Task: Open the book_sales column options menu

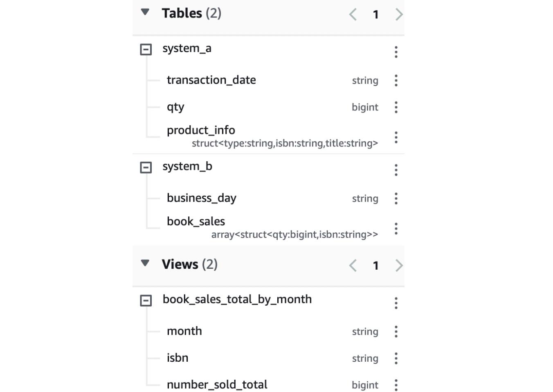Action: (396, 228)
